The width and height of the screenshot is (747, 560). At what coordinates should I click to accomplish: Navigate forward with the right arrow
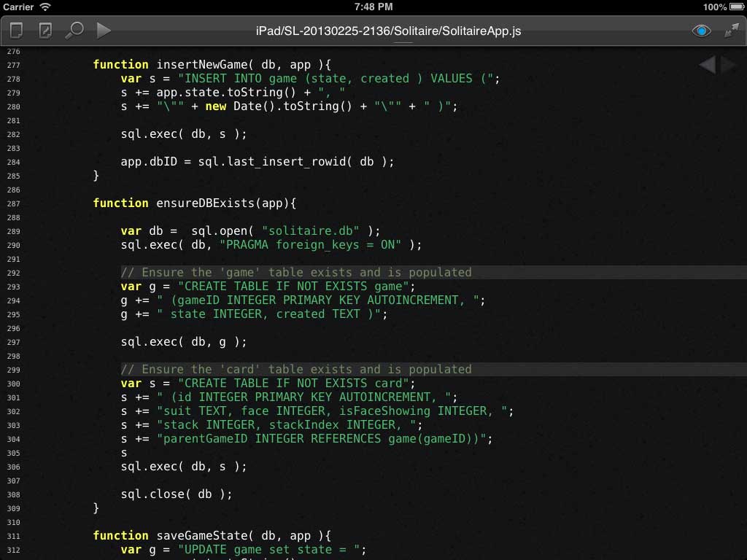[728, 64]
